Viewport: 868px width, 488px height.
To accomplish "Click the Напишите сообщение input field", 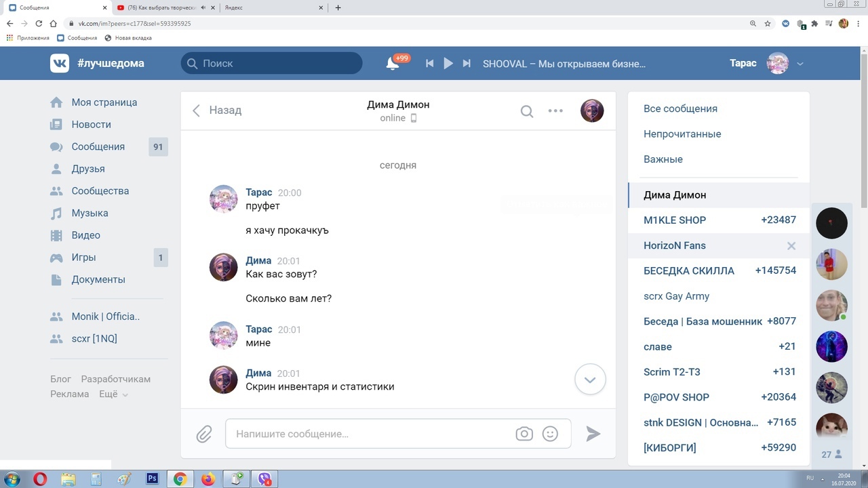I will [370, 434].
